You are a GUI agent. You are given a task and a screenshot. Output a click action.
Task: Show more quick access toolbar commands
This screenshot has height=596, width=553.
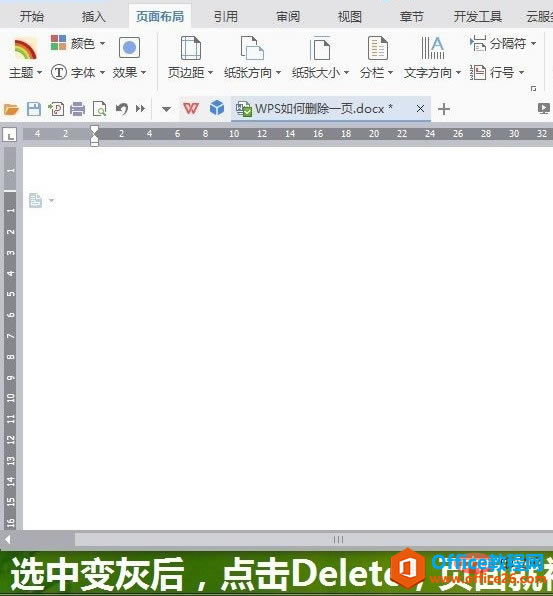coord(141,109)
